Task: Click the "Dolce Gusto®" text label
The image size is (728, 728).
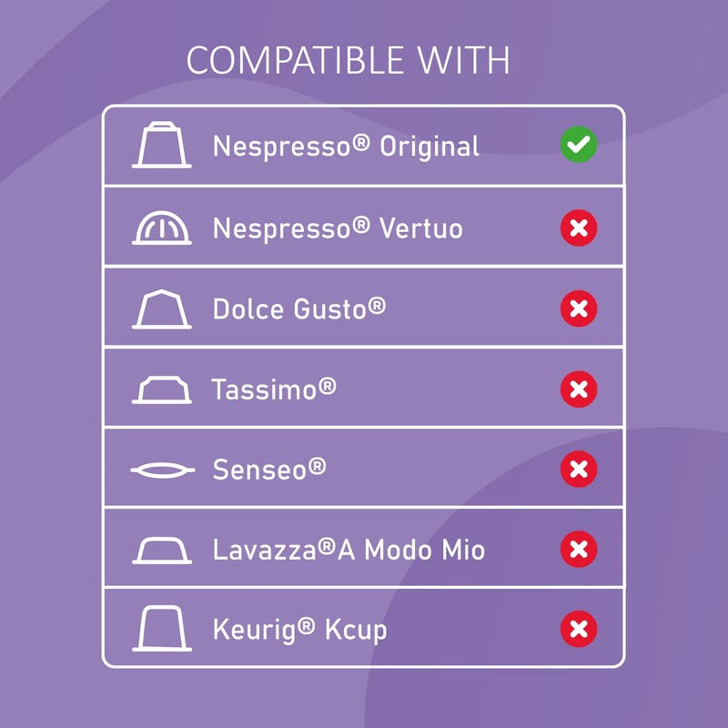Action: [x=299, y=308]
